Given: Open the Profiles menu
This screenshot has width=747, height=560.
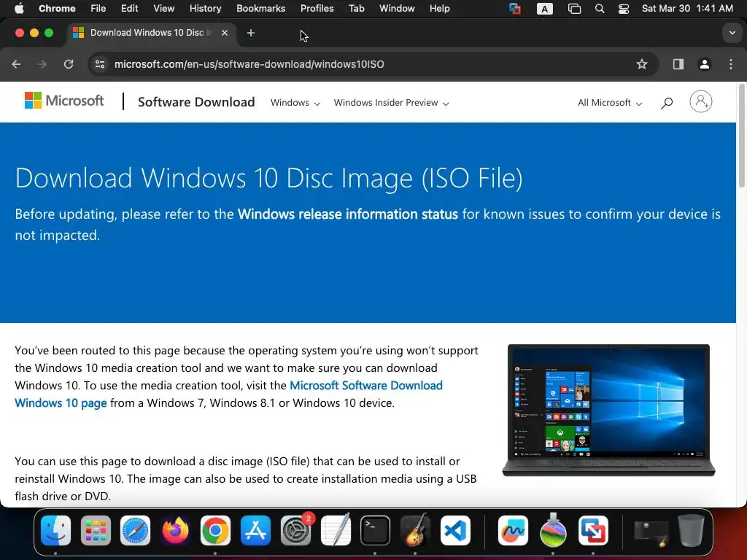Looking at the screenshot, I should pyautogui.click(x=317, y=9).
